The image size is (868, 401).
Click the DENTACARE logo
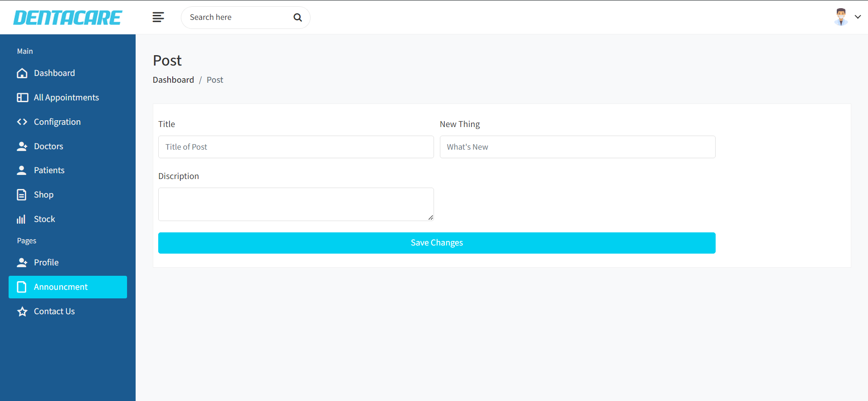68,18
